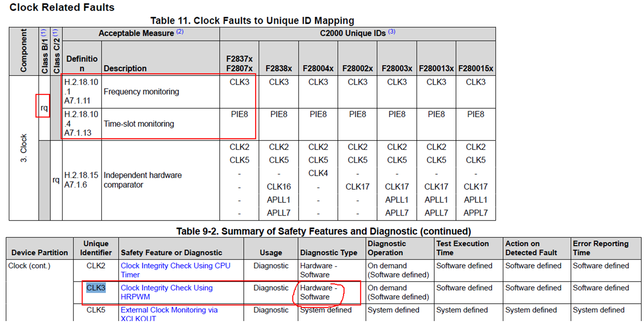The width and height of the screenshot is (644, 323).
Task: Click footnote (3) beside C2000 Unique IDs
Action: pyautogui.click(x=392, y=32)
